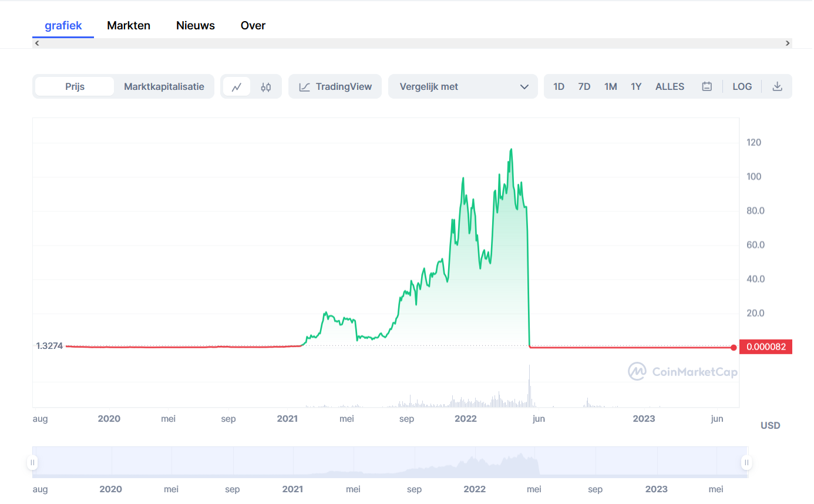This screenshot has height=504, width=814.
Task: Open the TradingView chart button
Action: (335, 86)
